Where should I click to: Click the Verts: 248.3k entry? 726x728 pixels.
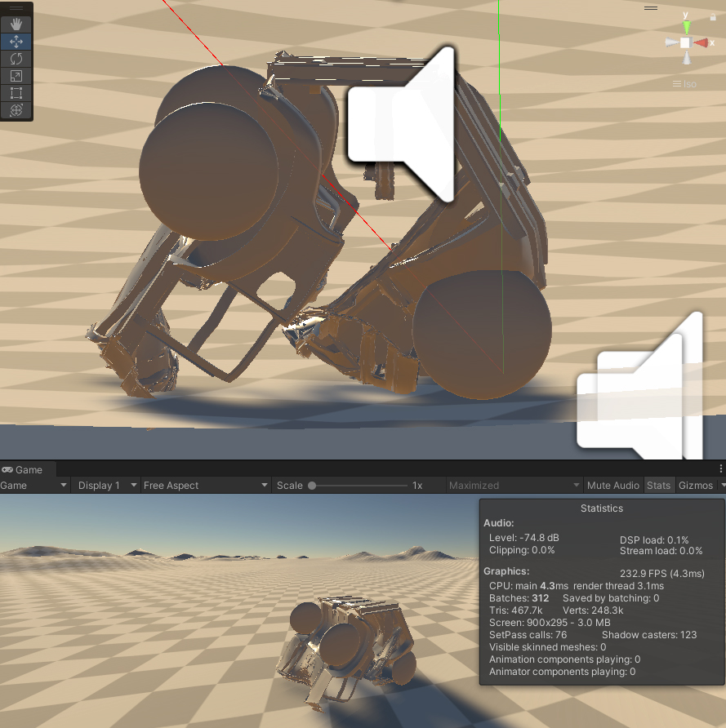pyautogui.click(x=593, y=610)
